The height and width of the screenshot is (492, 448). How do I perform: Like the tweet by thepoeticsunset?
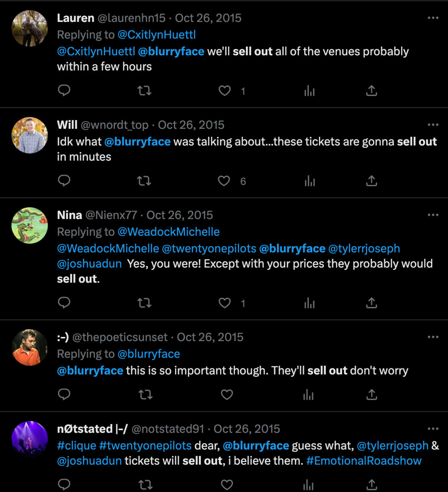pos(226,395)
